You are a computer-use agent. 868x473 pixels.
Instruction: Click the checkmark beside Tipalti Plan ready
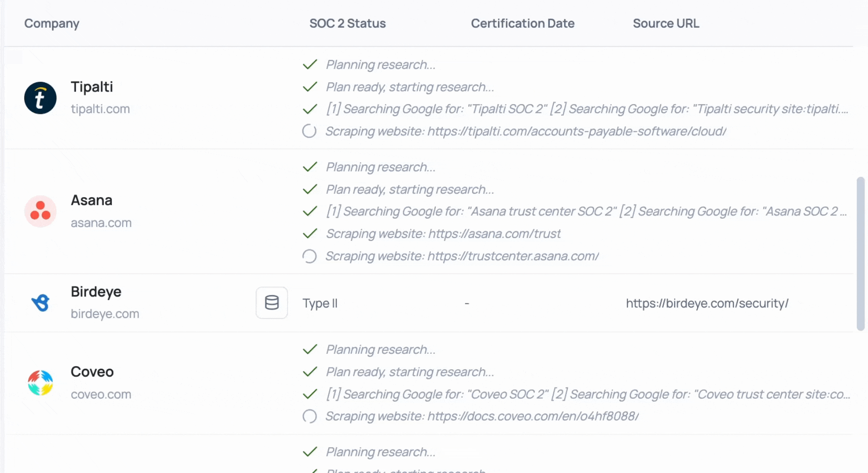(x=310, y=87)
